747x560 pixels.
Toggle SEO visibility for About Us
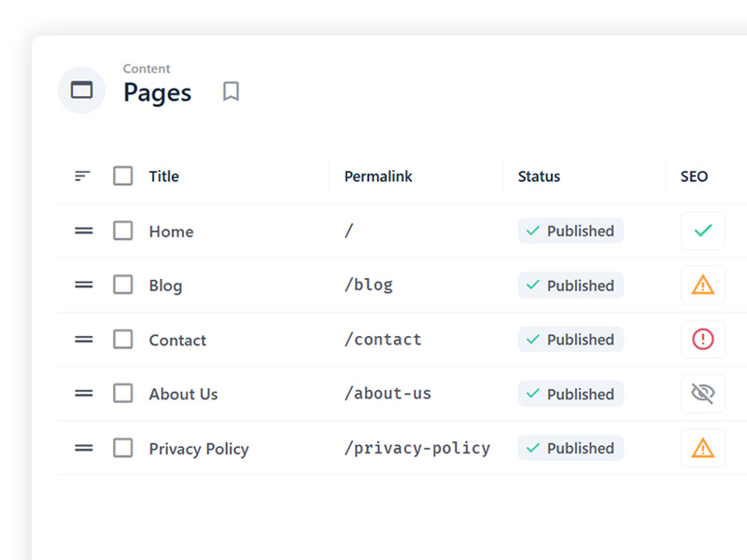point(703,393)
